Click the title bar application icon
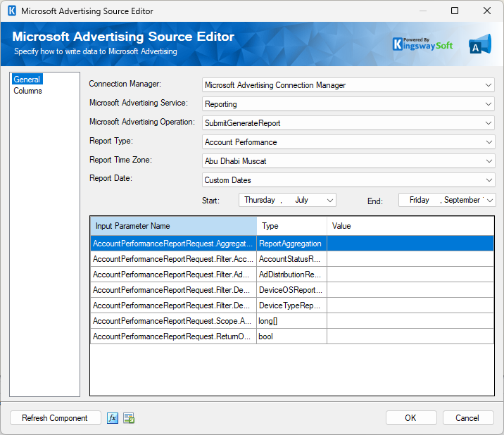 tap(11, 11)
